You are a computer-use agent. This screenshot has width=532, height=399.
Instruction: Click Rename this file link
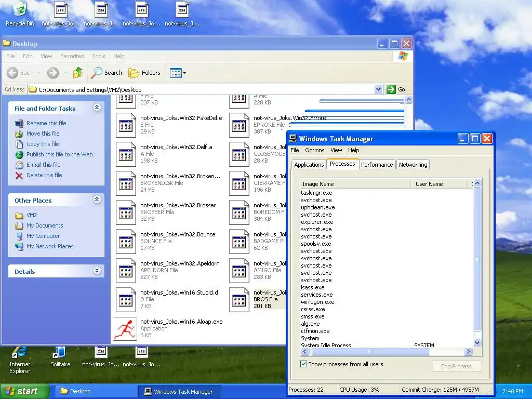coord(46,123)
